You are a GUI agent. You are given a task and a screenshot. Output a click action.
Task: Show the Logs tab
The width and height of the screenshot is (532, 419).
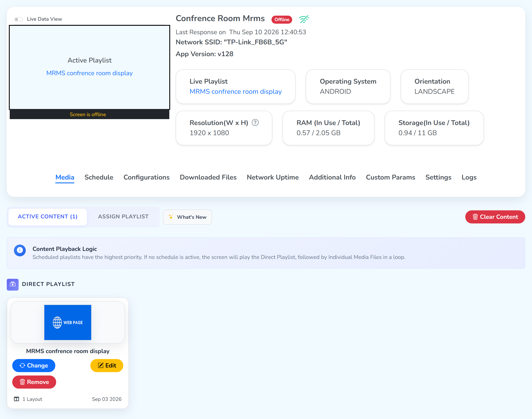click(469, 177)
